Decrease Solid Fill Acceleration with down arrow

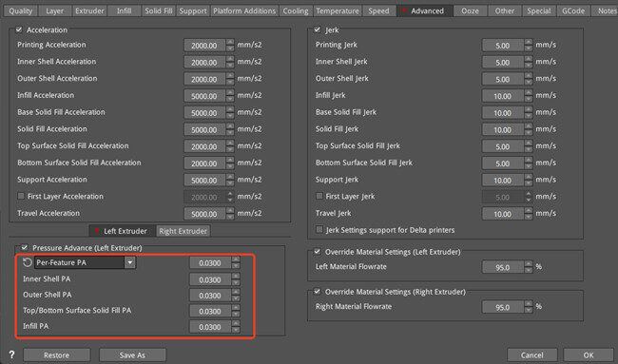230,133
